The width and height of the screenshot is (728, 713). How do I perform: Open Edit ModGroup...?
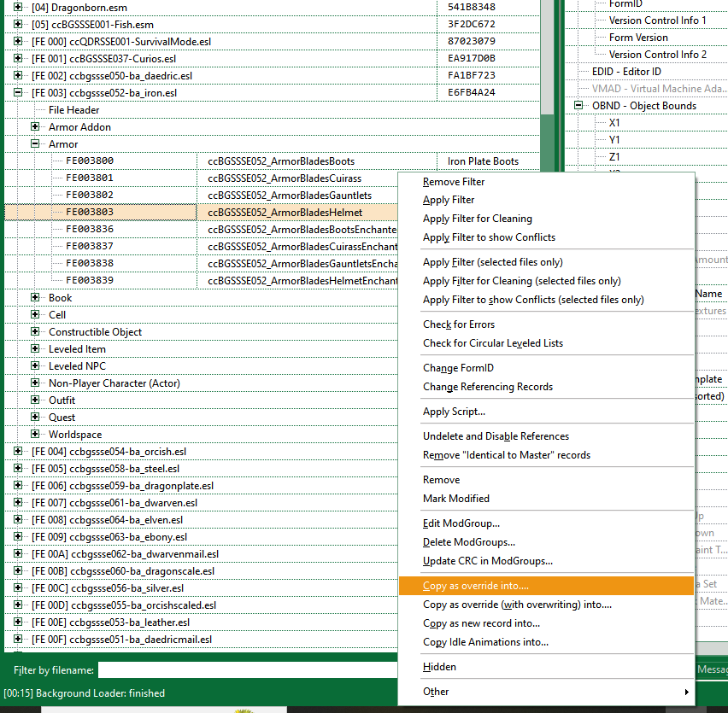(x=546, y=523)
